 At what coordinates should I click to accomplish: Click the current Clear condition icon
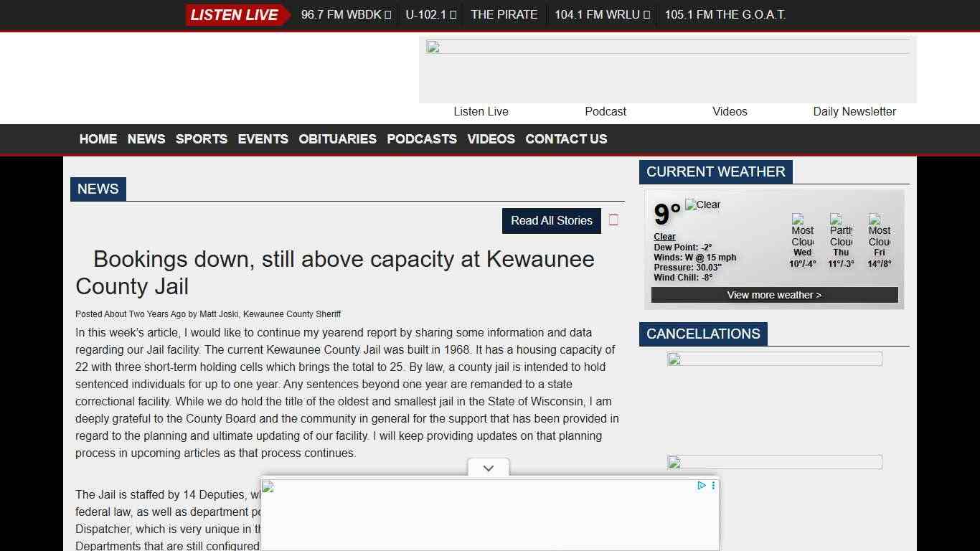tap(702, 205)
